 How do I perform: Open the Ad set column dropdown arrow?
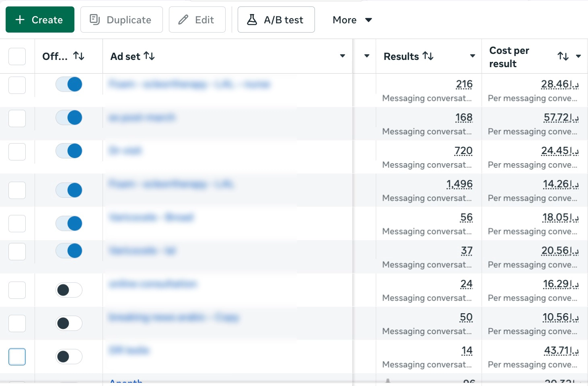342,56
